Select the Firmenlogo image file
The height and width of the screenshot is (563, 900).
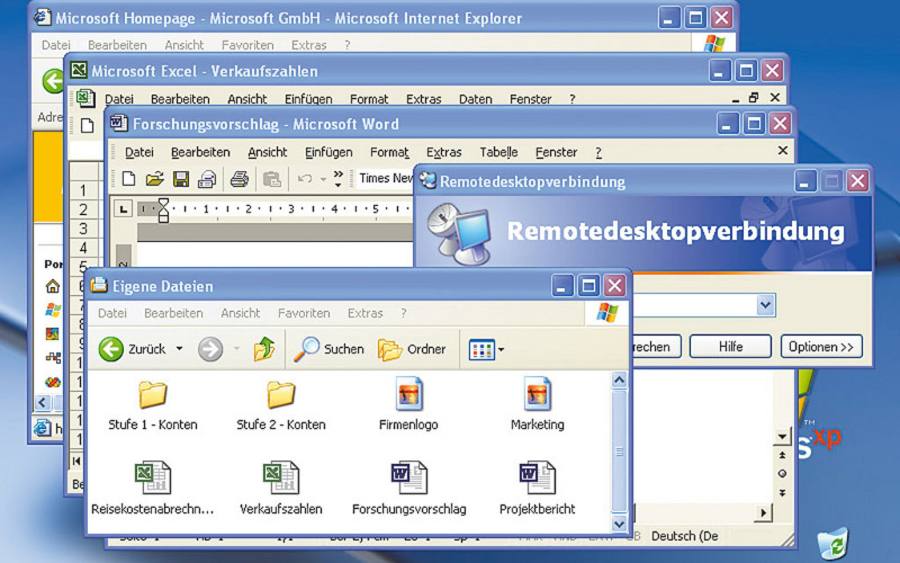pyautogui.click(x=409, y=405)
